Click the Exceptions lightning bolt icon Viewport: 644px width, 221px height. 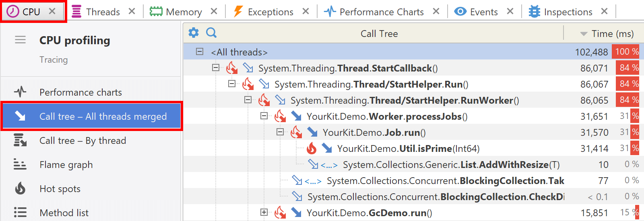coord(238,12)
